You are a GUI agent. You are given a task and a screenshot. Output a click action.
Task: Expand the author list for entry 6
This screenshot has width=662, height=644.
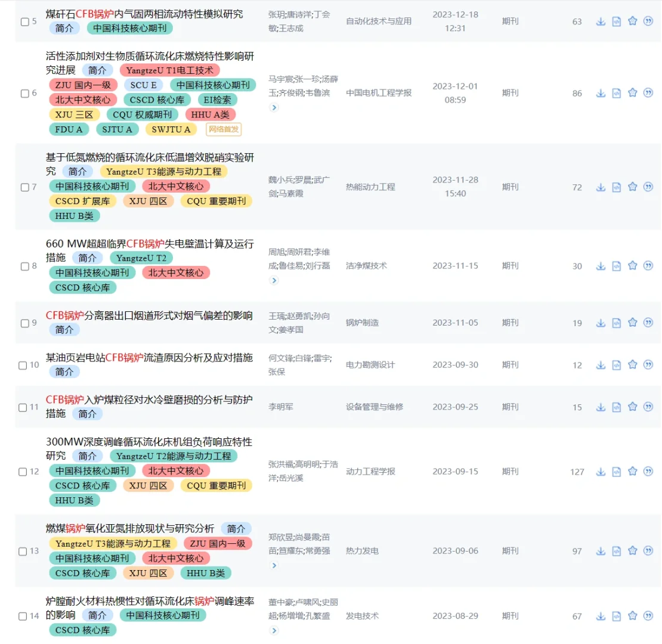pos(274,107)
